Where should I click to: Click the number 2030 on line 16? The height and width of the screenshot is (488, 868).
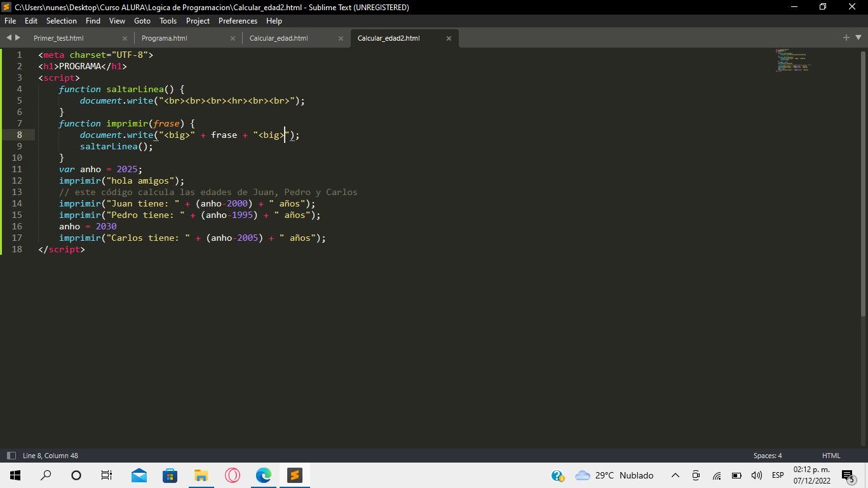pyautogui.click(x=106, y=226)
